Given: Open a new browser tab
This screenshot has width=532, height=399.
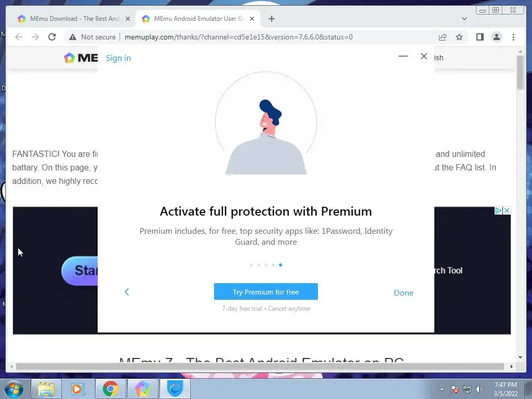Looking at the screenshot, I should point(271,19).
